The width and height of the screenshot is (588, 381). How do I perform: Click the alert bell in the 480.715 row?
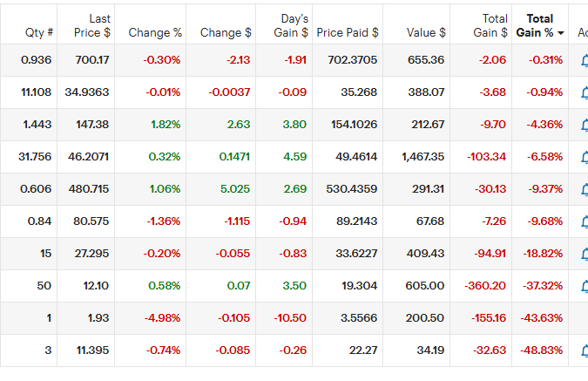[585, 189]
